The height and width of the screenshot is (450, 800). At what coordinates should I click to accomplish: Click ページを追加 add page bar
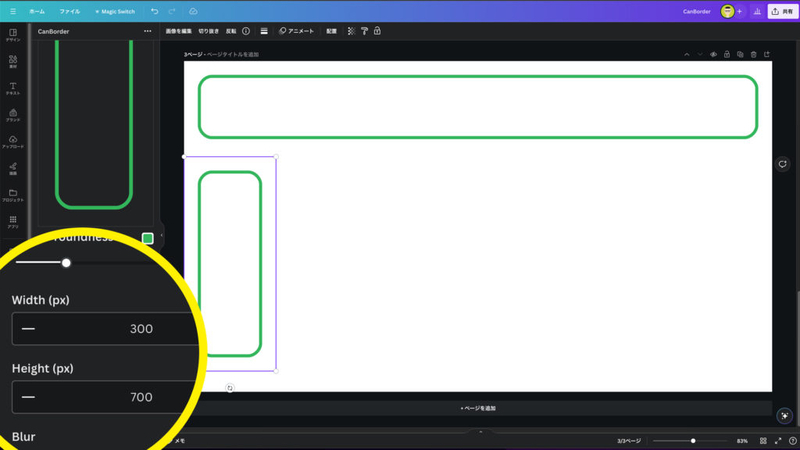478,408
